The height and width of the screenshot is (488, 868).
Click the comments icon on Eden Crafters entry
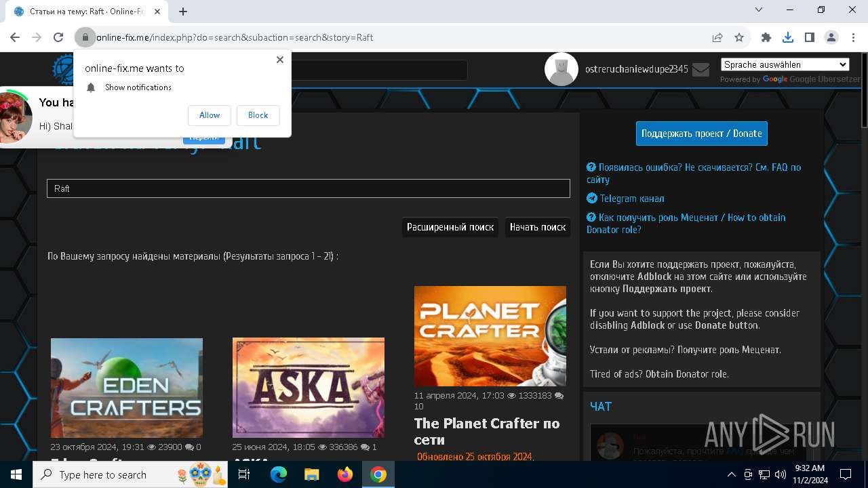[x=189, y=447]
